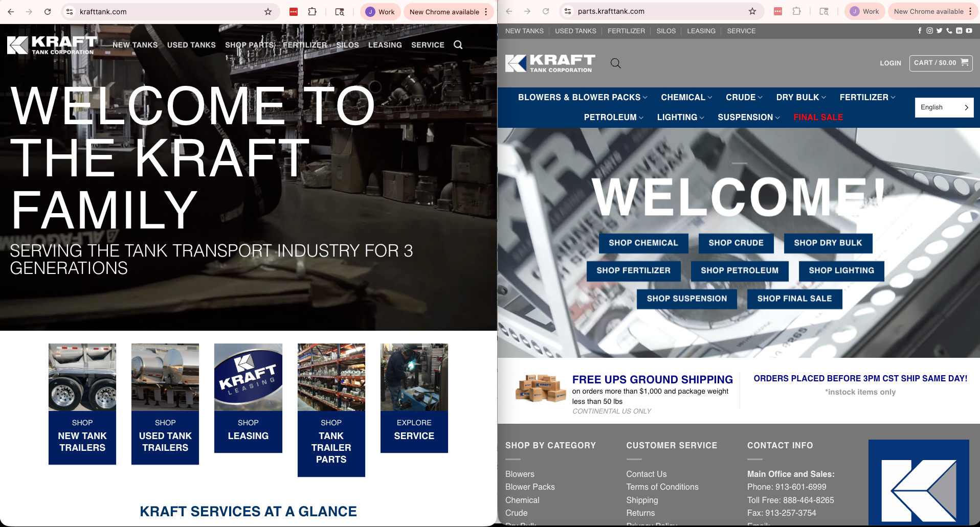The height and width of the screenshot is (527, 980).
Task: Click the back arrow in krafttank.com window
Action: (x=11, y=12)
